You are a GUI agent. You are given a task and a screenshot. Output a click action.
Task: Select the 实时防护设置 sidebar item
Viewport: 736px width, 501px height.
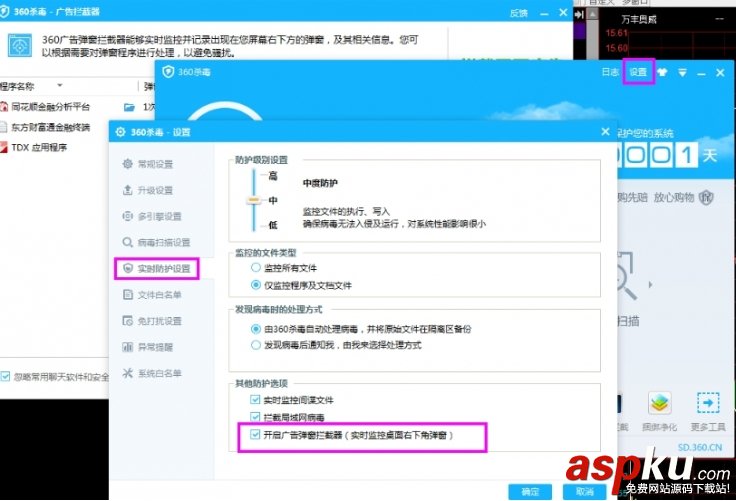[157, 269]
